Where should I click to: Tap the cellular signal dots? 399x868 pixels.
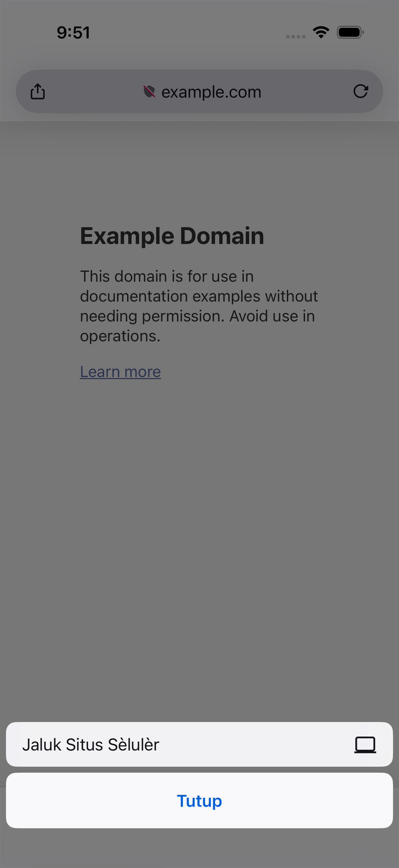click(x=296, y=36)
